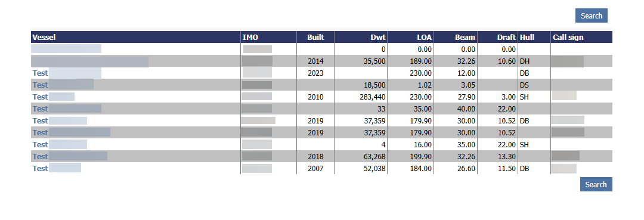This screenshot has width=644, height=220.
Task: Click the bottom Search button
Action: pos(596,184)
